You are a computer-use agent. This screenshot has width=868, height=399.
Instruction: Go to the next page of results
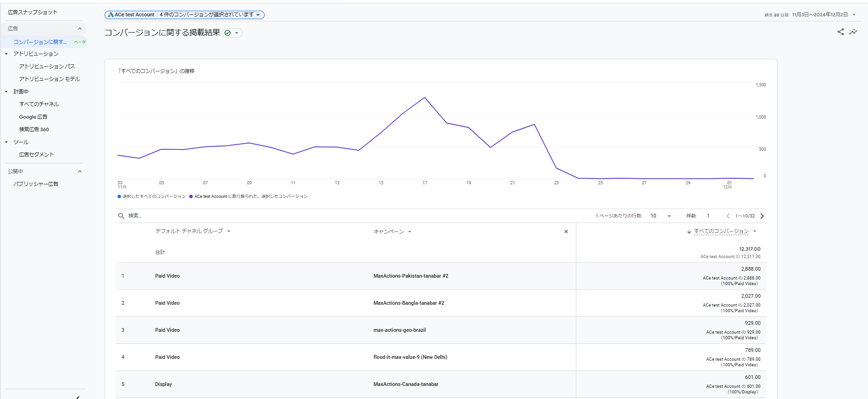click(762, 216)
